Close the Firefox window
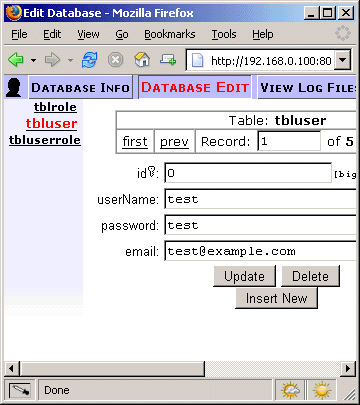This screenshot has height=405, width=360. click(x=346, y=13)
